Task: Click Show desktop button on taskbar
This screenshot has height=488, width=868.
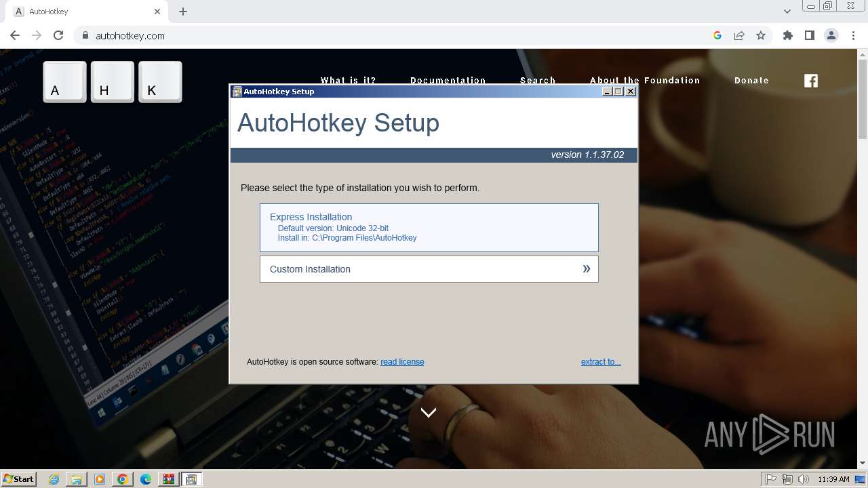Action: (861, 479)
